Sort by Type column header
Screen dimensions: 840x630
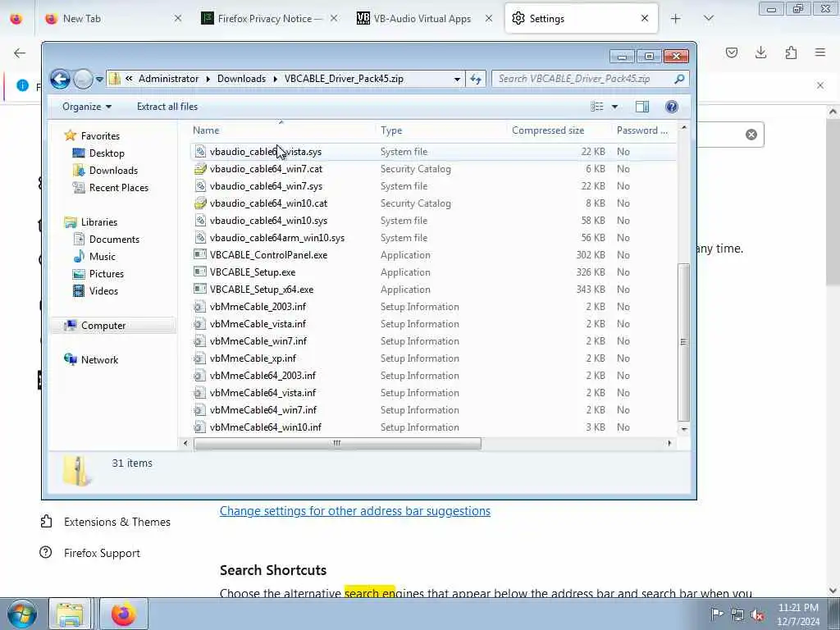[x=391, y=130]
